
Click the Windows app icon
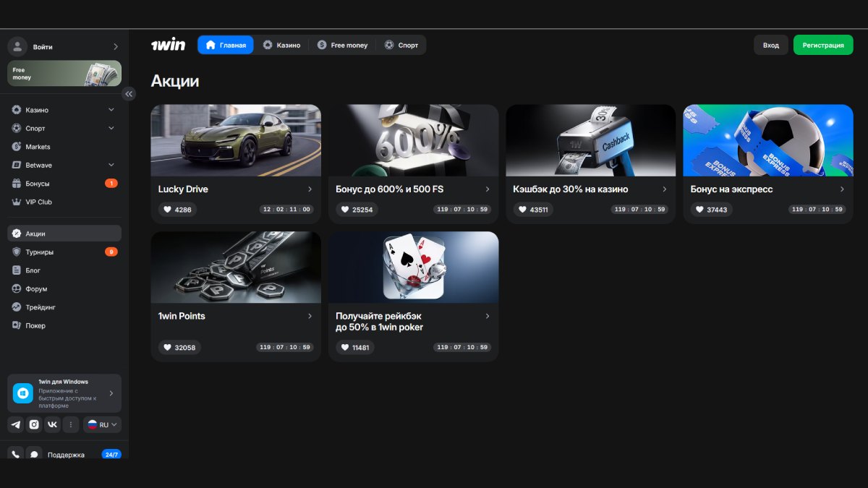pos(23,393)
